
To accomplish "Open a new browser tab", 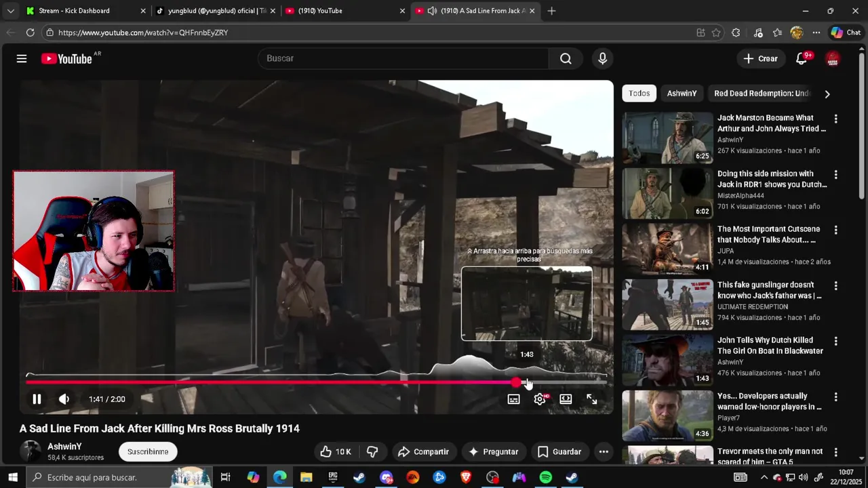I will (x=551, y=11).
